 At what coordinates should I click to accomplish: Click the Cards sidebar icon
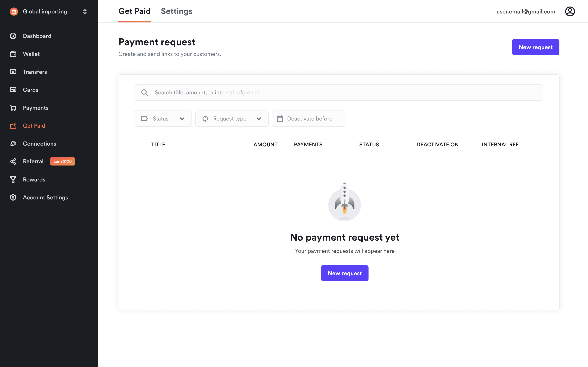(x=13, y=90)
